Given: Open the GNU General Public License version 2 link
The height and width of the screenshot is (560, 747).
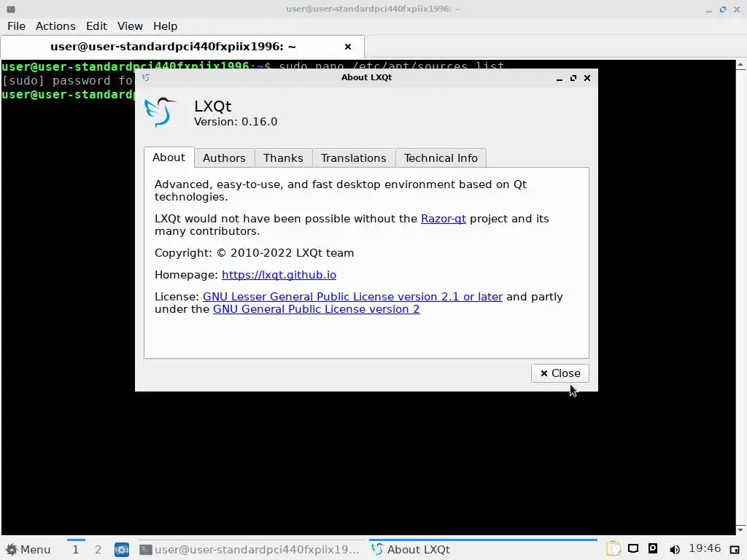Looking at the screenshot, I should (317, 309).
